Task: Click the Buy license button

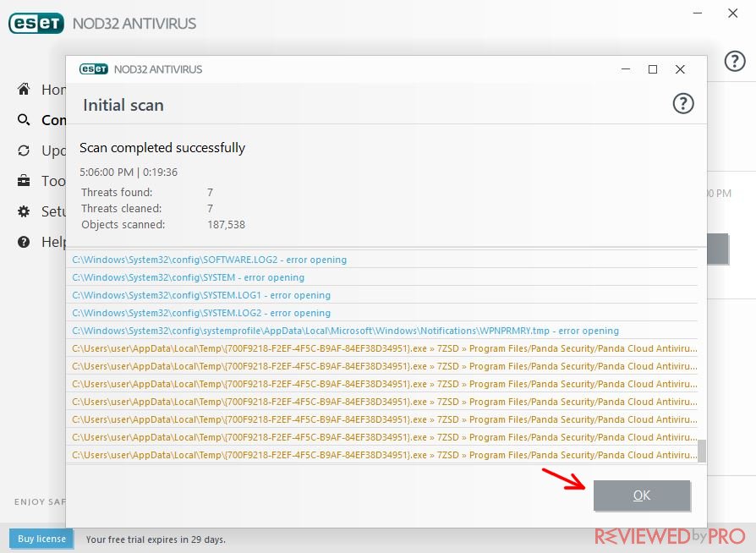Action: tap(41, 539)
